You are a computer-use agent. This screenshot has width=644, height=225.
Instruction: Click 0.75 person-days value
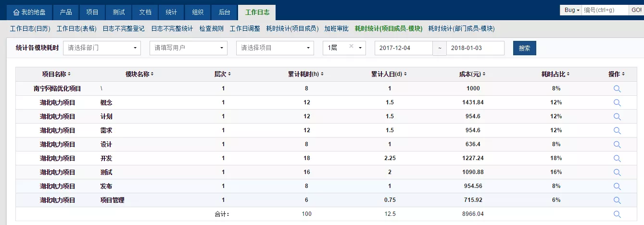point(390,200)
